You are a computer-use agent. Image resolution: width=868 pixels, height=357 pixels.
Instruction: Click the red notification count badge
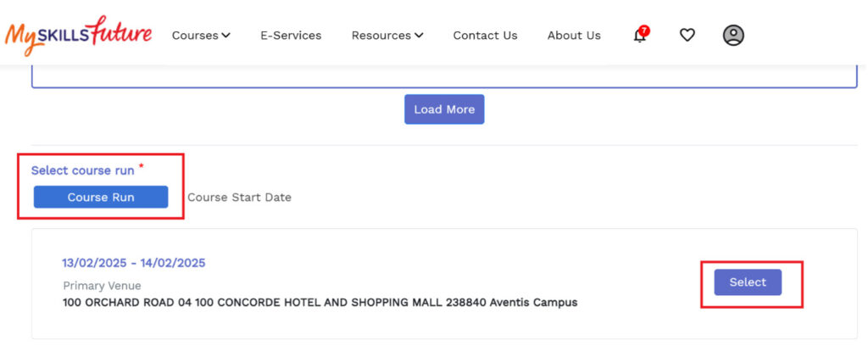pos(644,31)
